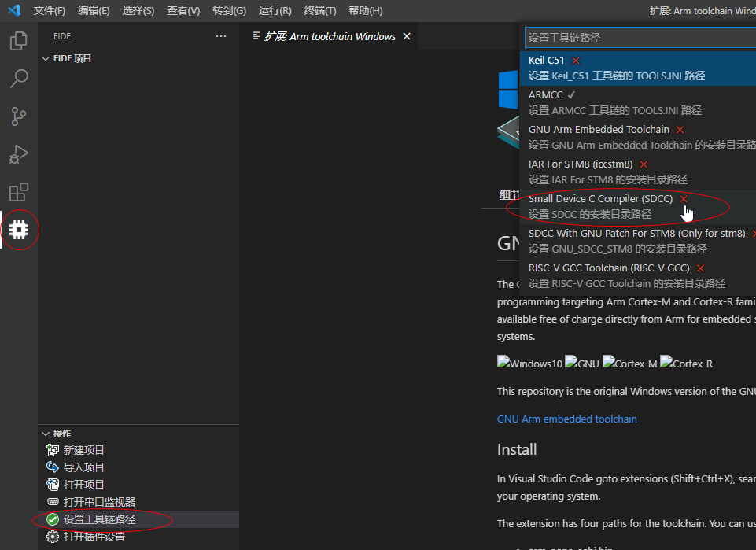Collapse the EIDE 项目 section

[x=46, y=57]
